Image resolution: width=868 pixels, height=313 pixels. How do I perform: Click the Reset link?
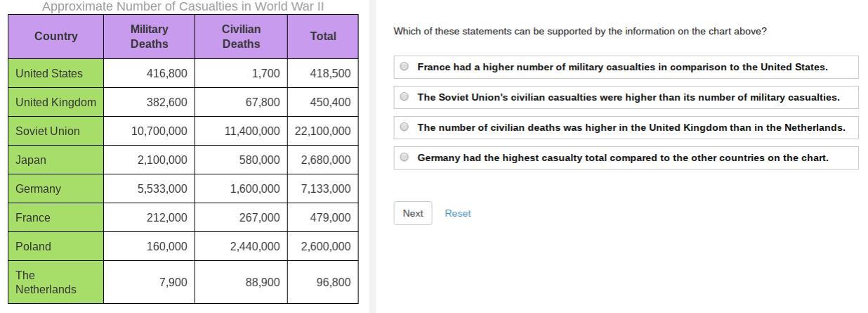[458, 213]
